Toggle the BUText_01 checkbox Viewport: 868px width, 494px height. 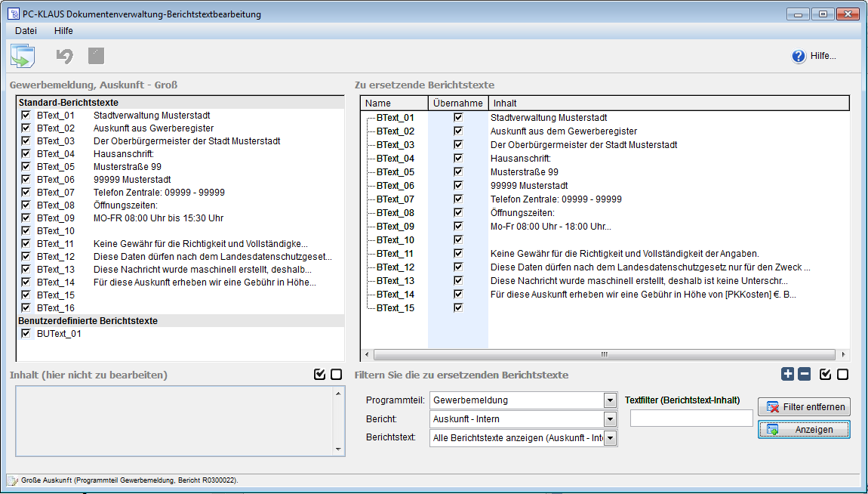pos(26,333)
